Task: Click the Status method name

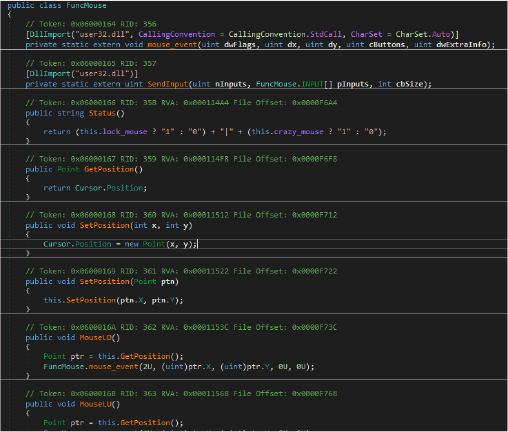Action: coord(102,113)
